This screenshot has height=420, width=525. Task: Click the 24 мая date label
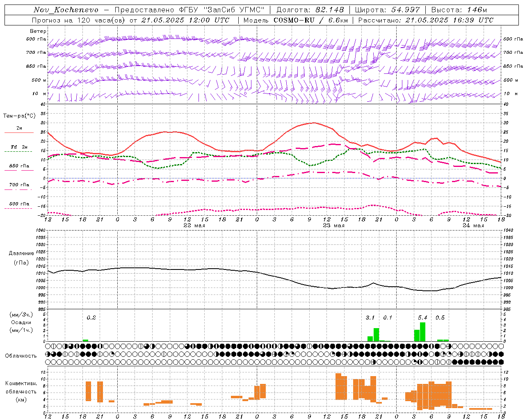[473, 226]
